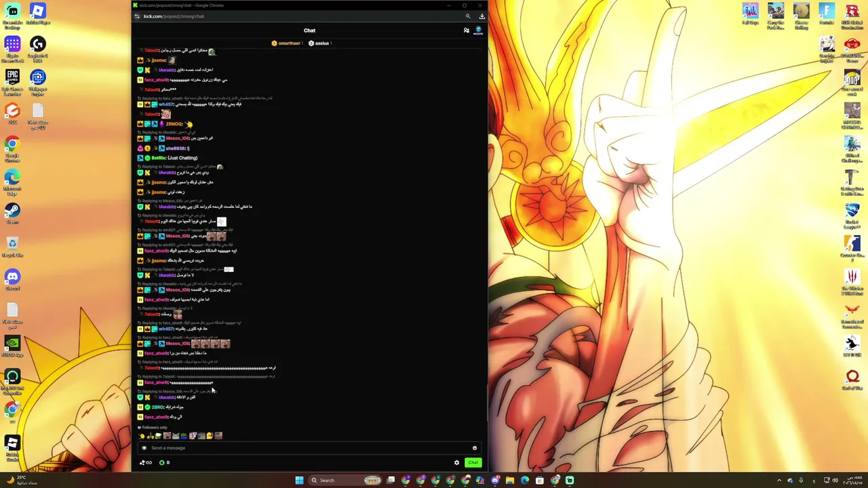Open Recycle Bin on desktop

12,247
